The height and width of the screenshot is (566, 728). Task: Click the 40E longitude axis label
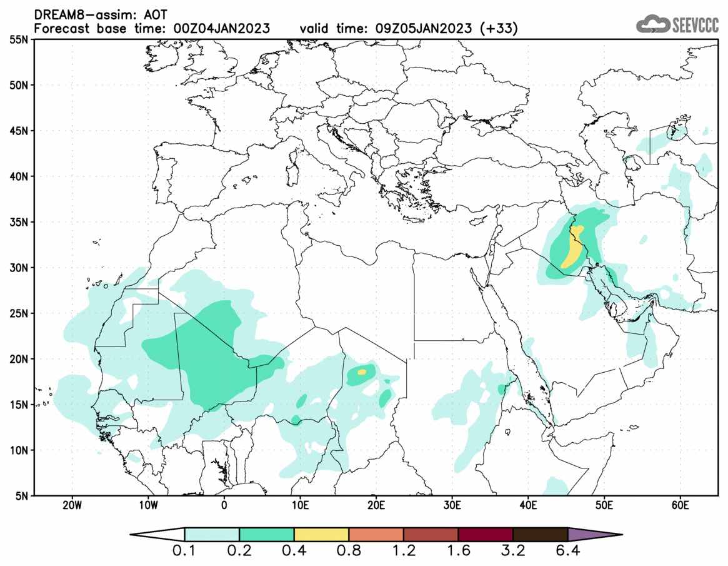[529, 505]
